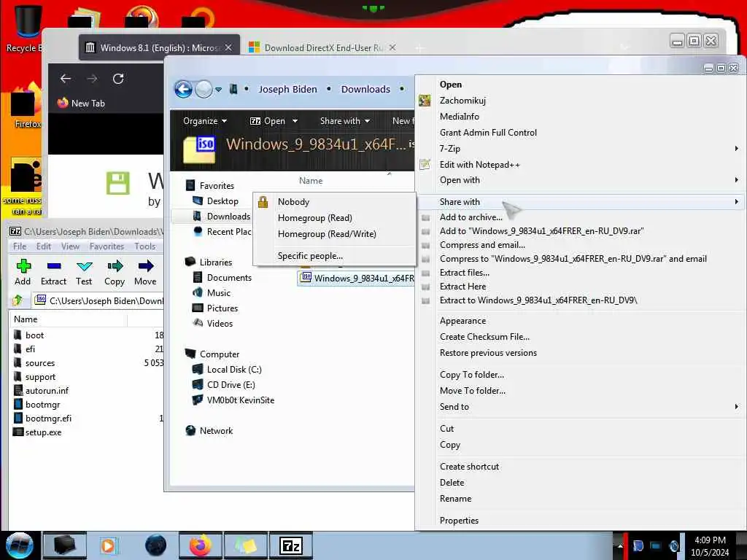Viewport: 747px width, 560px height.
Task: Select the Firefox desktop shortcut
Action: 26,107
